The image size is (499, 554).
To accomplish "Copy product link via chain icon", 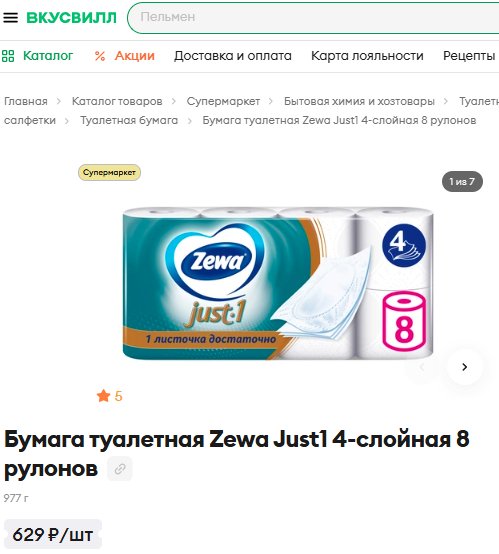I will point(120,468).
